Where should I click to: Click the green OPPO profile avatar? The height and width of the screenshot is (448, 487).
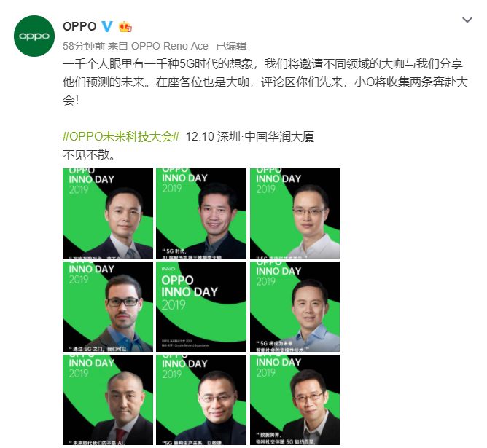(x=34, y=36)
